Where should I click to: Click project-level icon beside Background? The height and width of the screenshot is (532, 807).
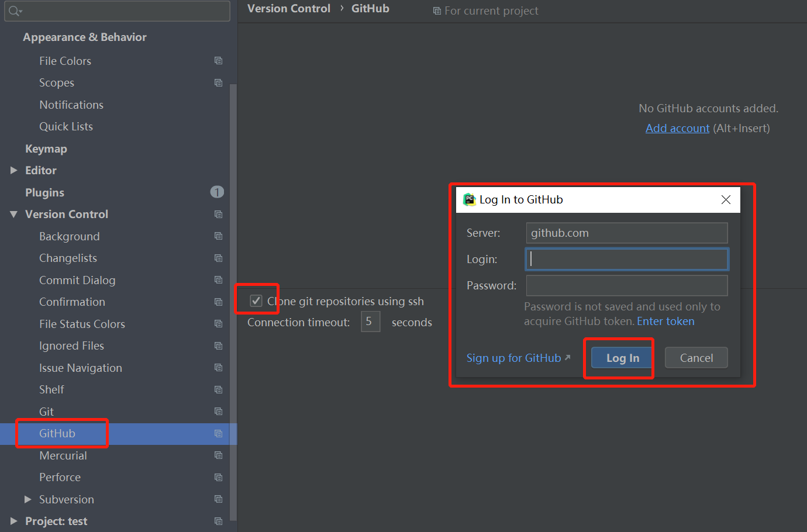(219, 236)
